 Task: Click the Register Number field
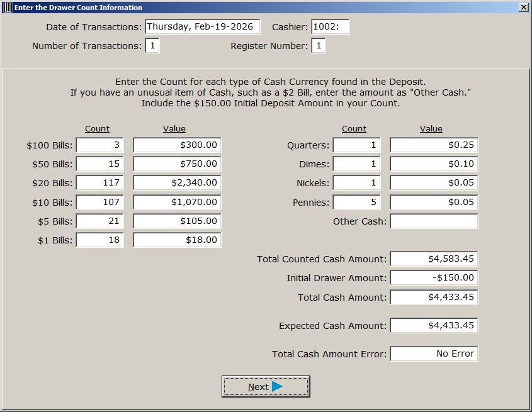(319, 46)
